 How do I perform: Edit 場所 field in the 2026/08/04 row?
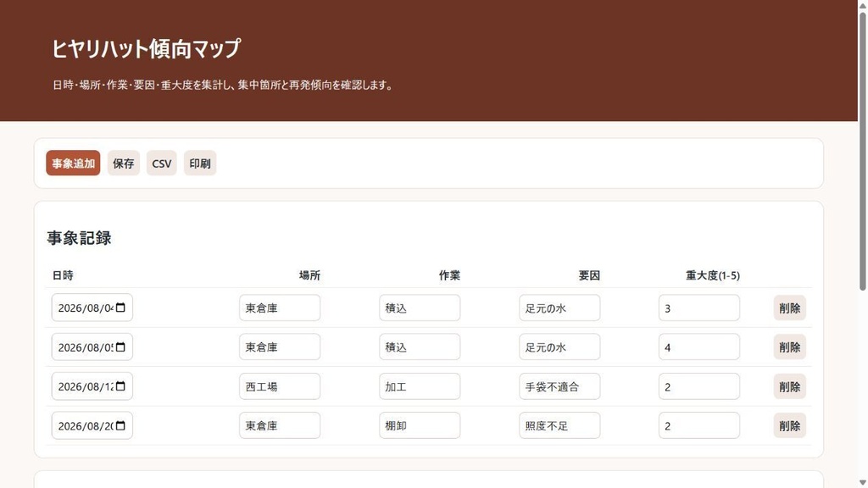[280, 308]
